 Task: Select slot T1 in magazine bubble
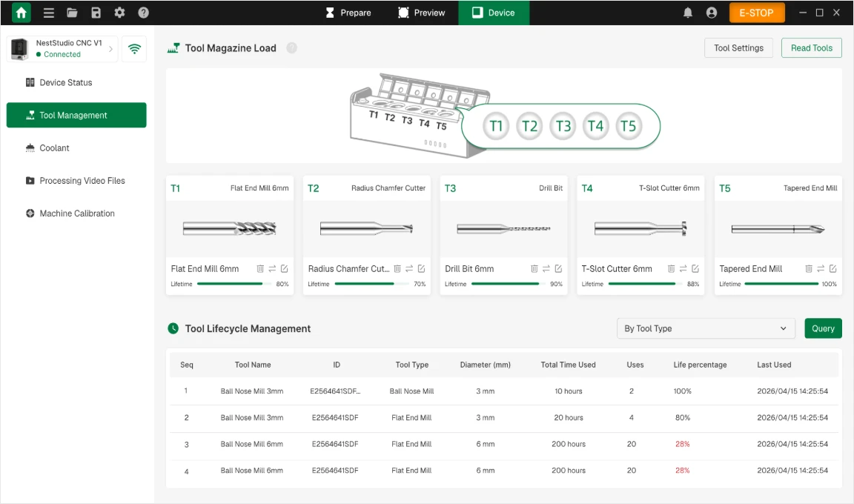496,126
